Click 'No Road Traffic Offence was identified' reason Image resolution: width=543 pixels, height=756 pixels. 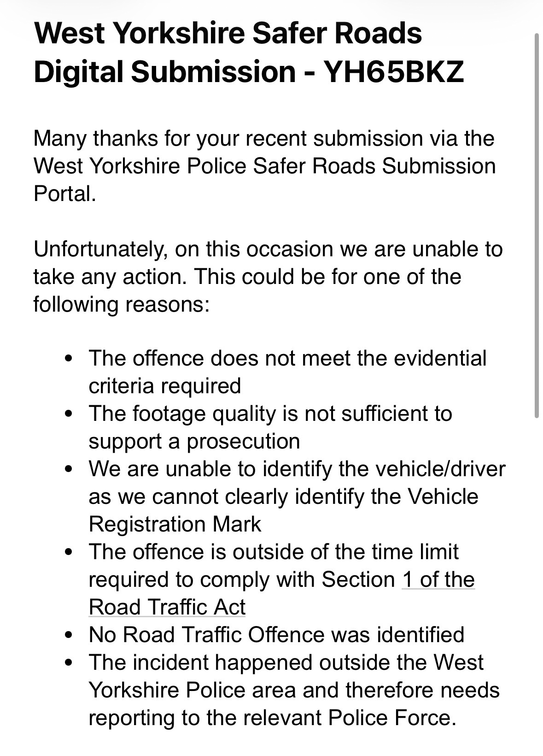click(276, 635)
